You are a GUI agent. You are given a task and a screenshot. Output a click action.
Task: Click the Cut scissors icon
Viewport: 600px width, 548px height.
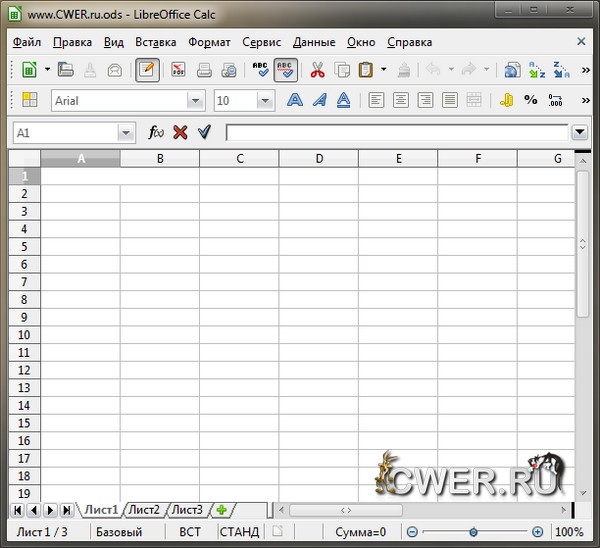317,70
